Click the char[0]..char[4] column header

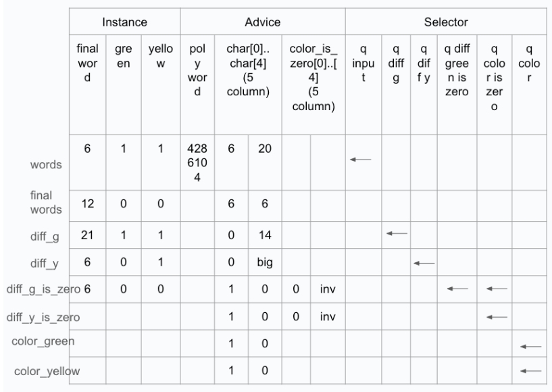tap(248, 70)
